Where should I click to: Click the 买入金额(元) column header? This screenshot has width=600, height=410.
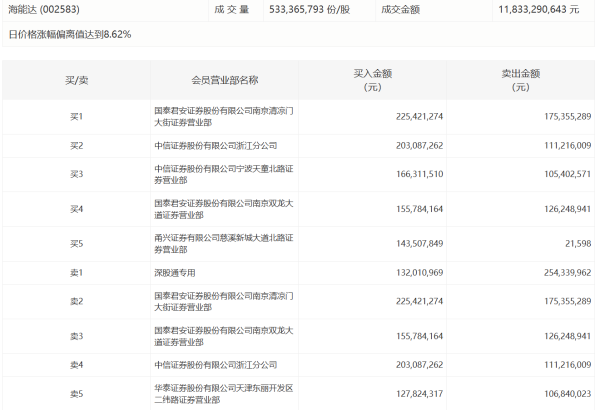coord(373,80)
